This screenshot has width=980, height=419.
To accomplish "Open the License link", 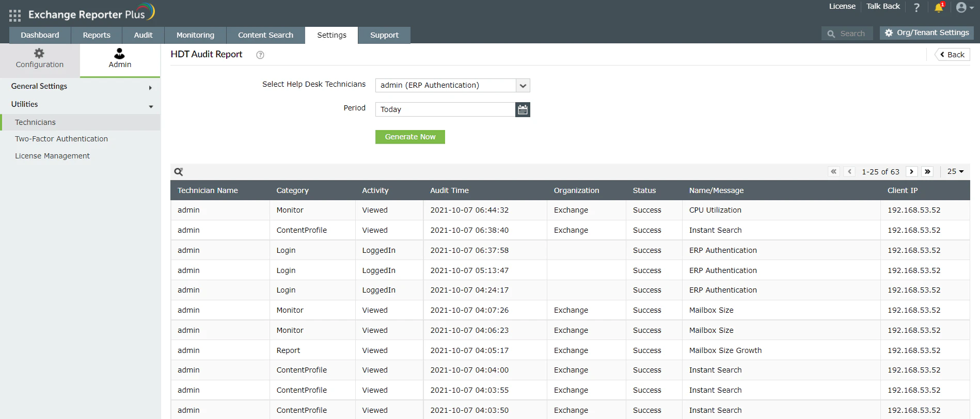I will point(842,6).
